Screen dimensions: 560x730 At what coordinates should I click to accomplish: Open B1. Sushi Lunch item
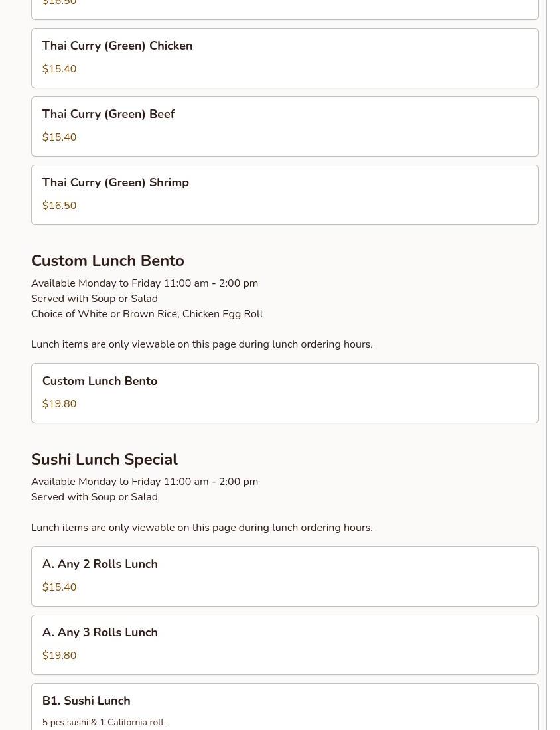pyautogui.click(x=285, y=707)
